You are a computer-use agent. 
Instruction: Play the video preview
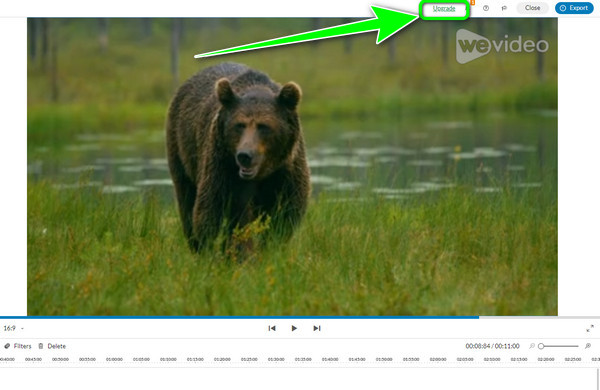(294, 328)
